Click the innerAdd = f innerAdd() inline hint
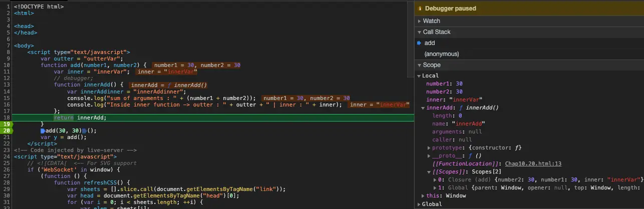The width and height of the screenshot is (644, 209). pyautogui.click(x=169, y=85)
